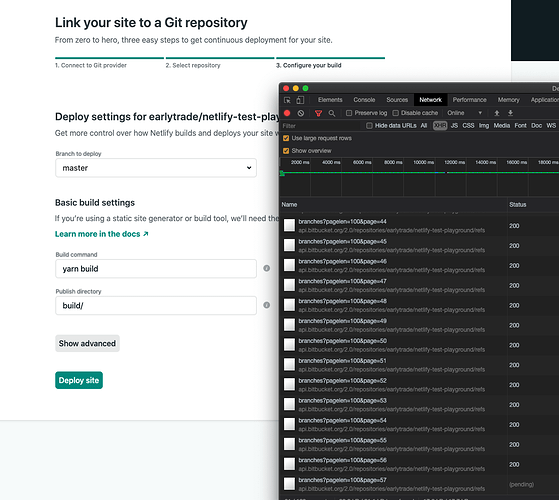Viewport: 559px width, 500px height.
Task: Tick the Hide data URLs checkbox
Action: (369, 125)
